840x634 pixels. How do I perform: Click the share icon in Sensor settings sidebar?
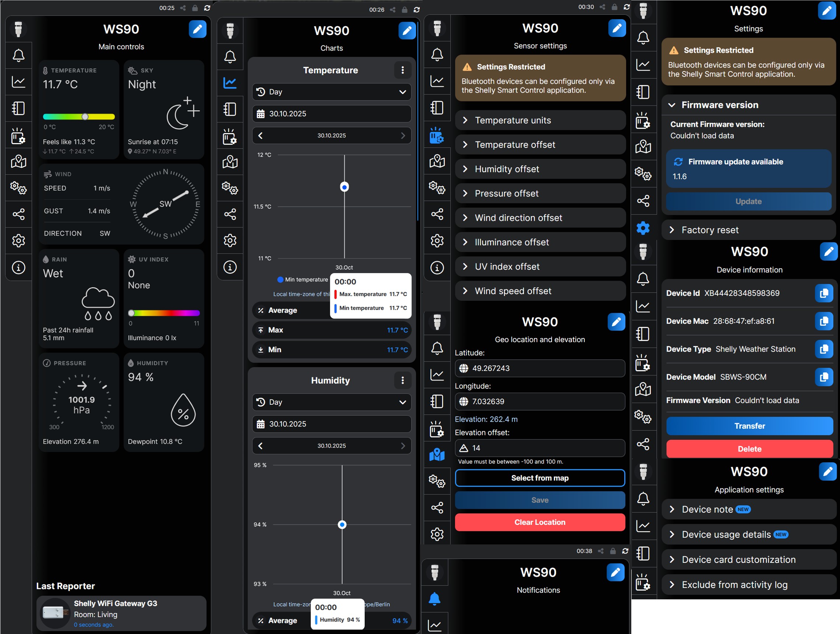click(437, 214)
